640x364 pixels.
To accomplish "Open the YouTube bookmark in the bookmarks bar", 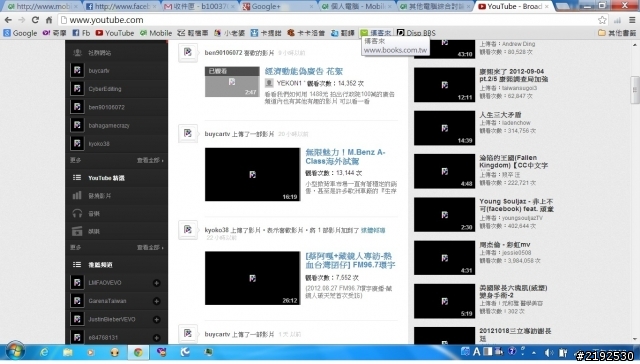I will tap(115, 33).
